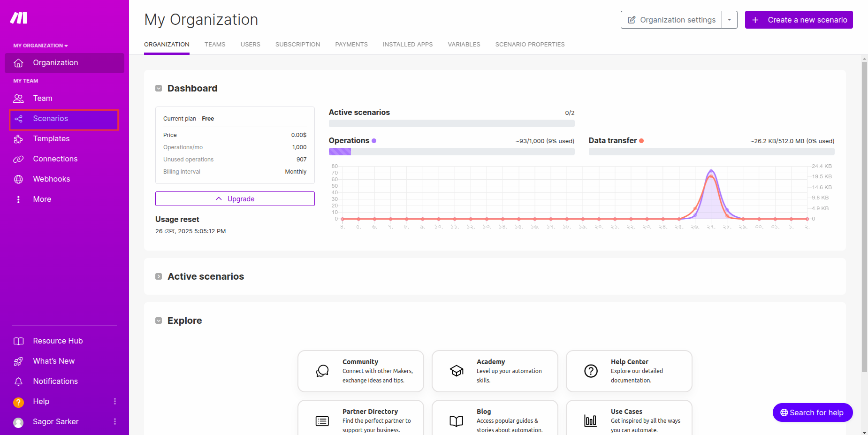The image size is (868, 435).
Task: Open Scenarios from the sidebar
Action: coord(50,119)
